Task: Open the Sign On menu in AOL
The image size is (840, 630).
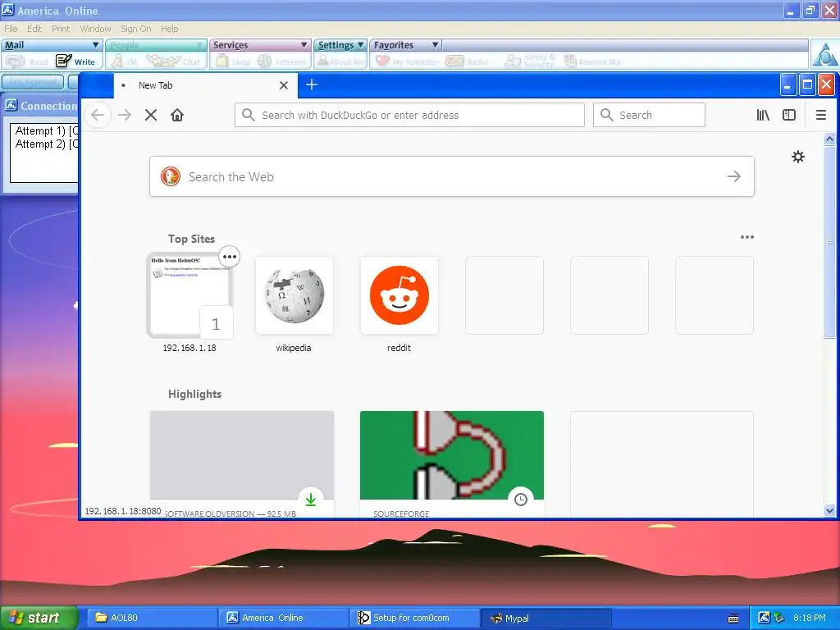Action: point(135,29)
